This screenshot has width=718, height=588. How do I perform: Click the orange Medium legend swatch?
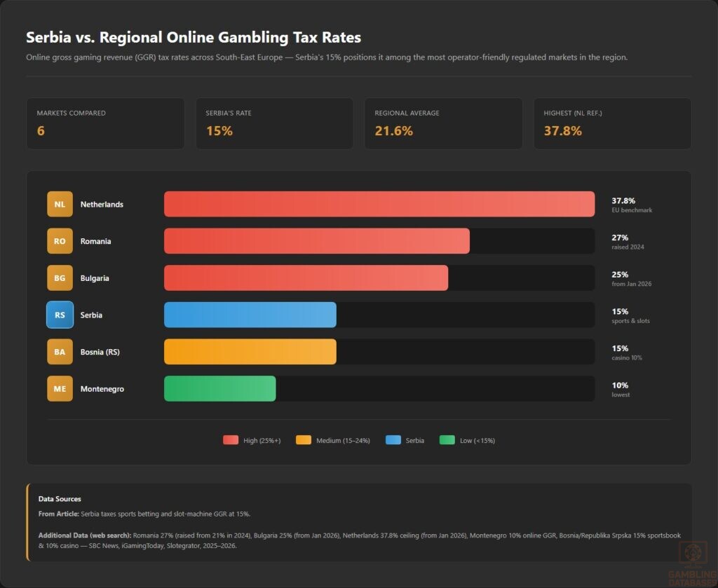pos(304,440)
